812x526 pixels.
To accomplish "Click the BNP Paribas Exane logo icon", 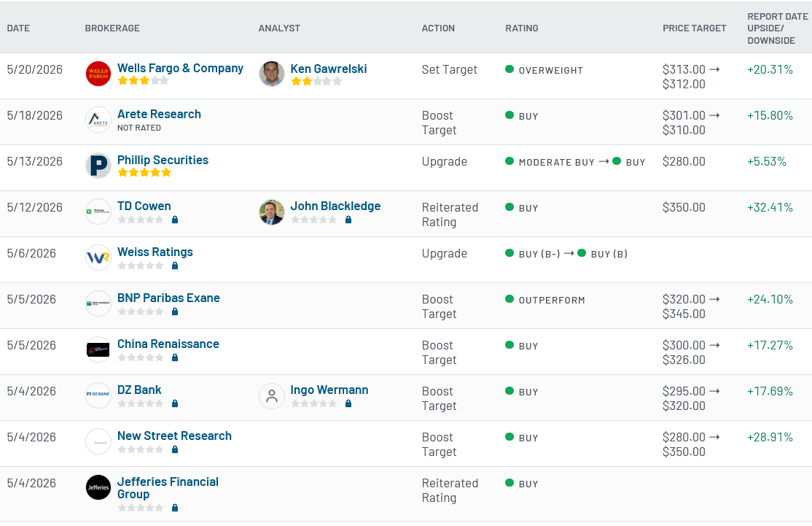I will [98, 303].
